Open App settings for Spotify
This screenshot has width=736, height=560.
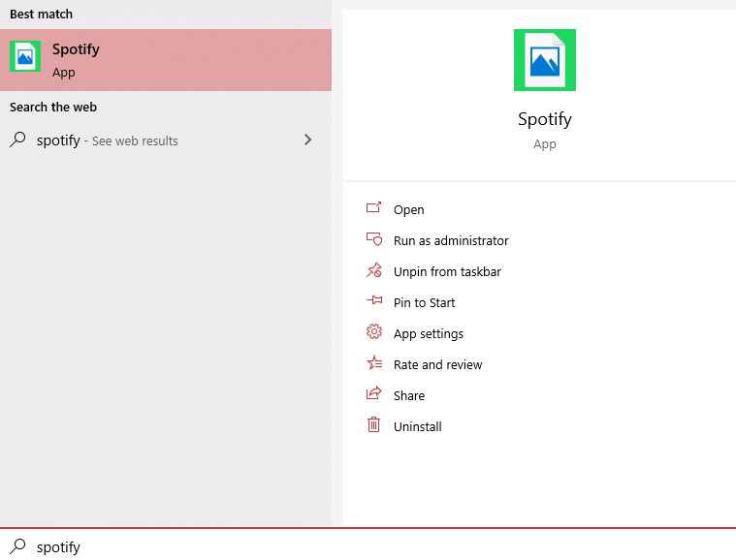(429, 333)
